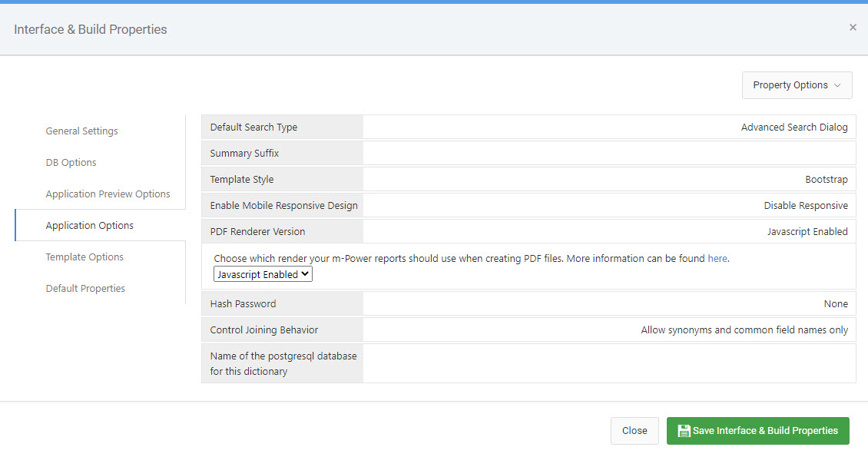This screenshot has width=868, height=457.
Task: Switch to General Settings tab
Action: (81, 131)
